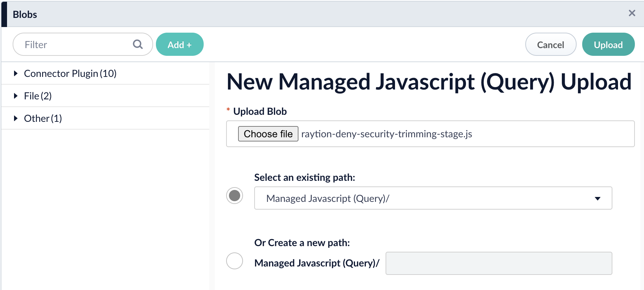Open the Managed Javascript (Query)/ path dropdown
This screenshot has width=644, height=290.
[x=433, y=198]
